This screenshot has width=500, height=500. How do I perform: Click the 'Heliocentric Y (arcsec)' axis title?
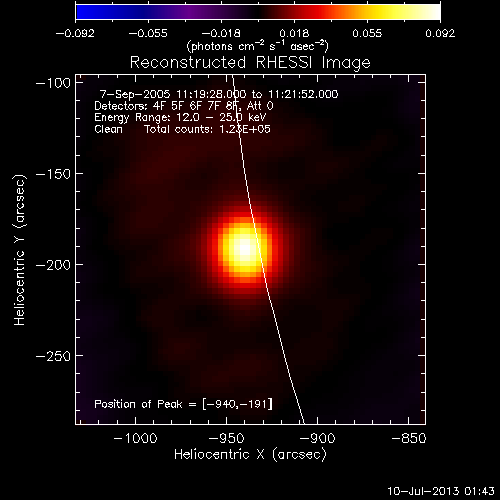tap(20, 250)
